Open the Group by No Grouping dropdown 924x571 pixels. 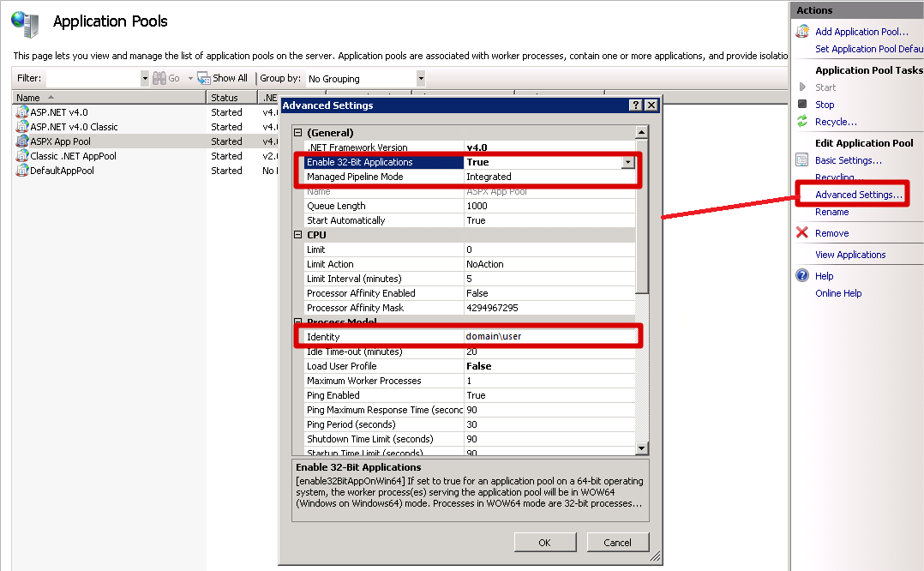[x=421, y=78]
